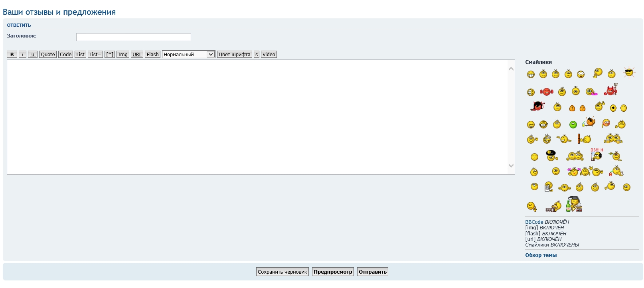This screenshot has height=288, width=644.
Task: Open the font size dropdown "Нормальный"
Action: coord(188,55)
